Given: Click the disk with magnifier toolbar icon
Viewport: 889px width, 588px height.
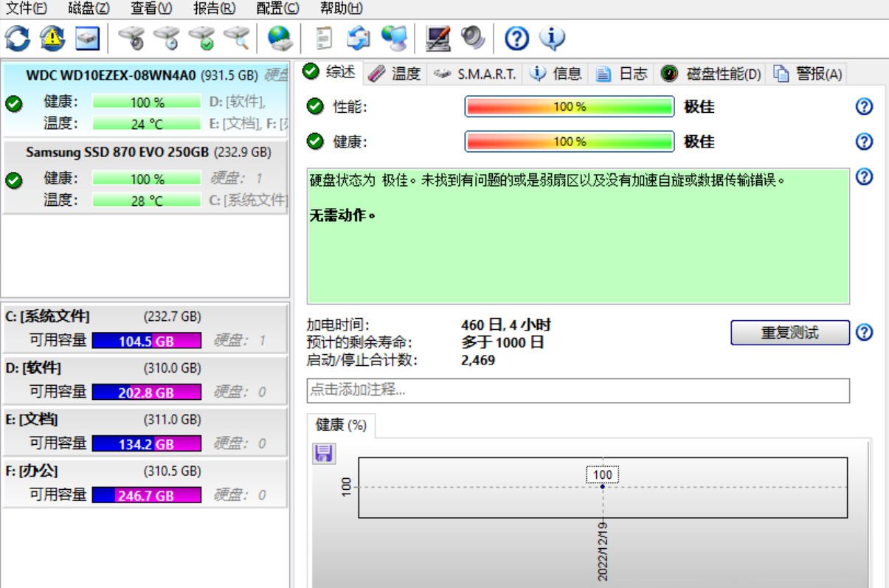Looking at the screenshot, I should (238, 38).
